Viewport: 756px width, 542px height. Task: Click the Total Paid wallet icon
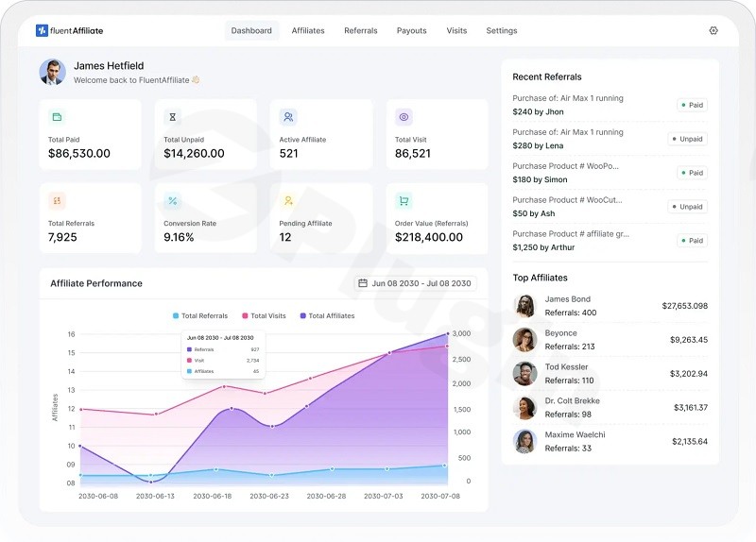click(x=57, y=116)
